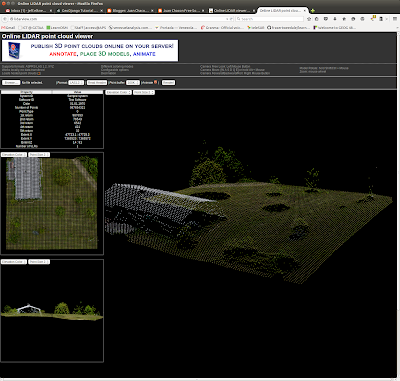
Task: Open main view Point Size dropdown
Action: coord(144,92)
